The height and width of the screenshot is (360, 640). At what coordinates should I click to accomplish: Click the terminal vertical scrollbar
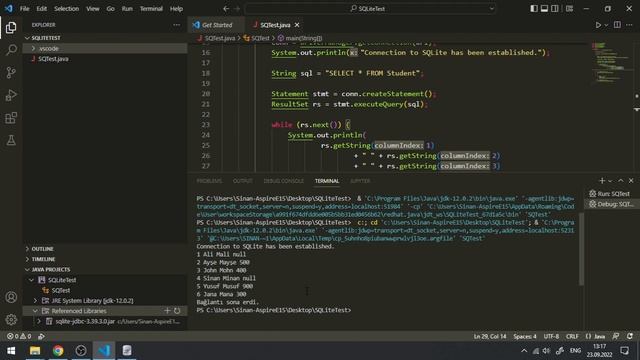tap(581, 249)
